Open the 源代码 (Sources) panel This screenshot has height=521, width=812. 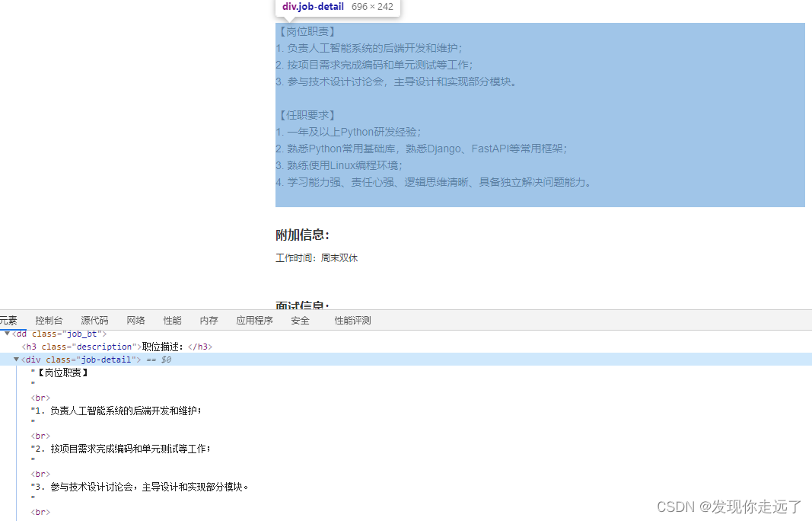tap(94, 320)
